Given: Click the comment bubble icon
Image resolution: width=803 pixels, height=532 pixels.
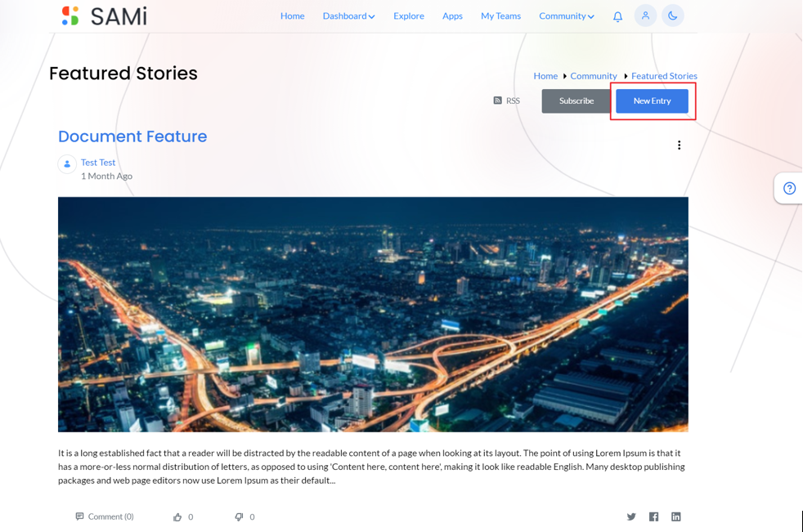Looking at the screenshot, I should click(79, 516).
